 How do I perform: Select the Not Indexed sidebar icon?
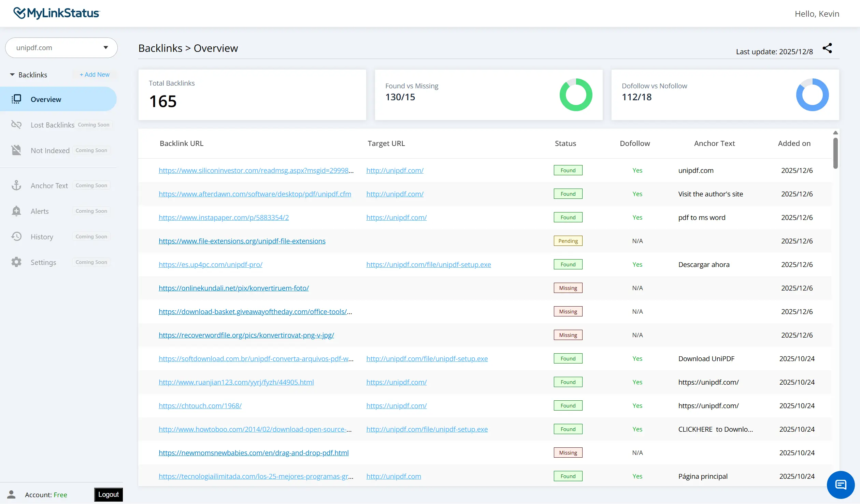coord(16,150)
